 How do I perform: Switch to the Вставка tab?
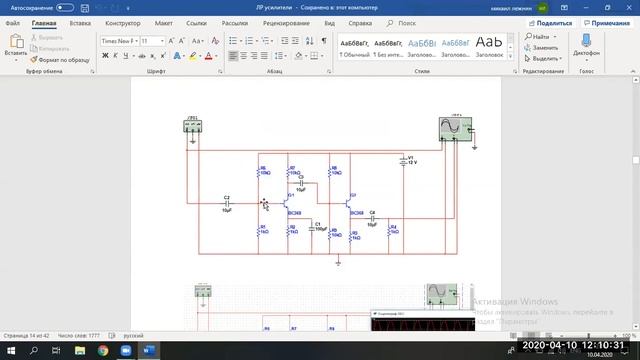tap(80, 23)
